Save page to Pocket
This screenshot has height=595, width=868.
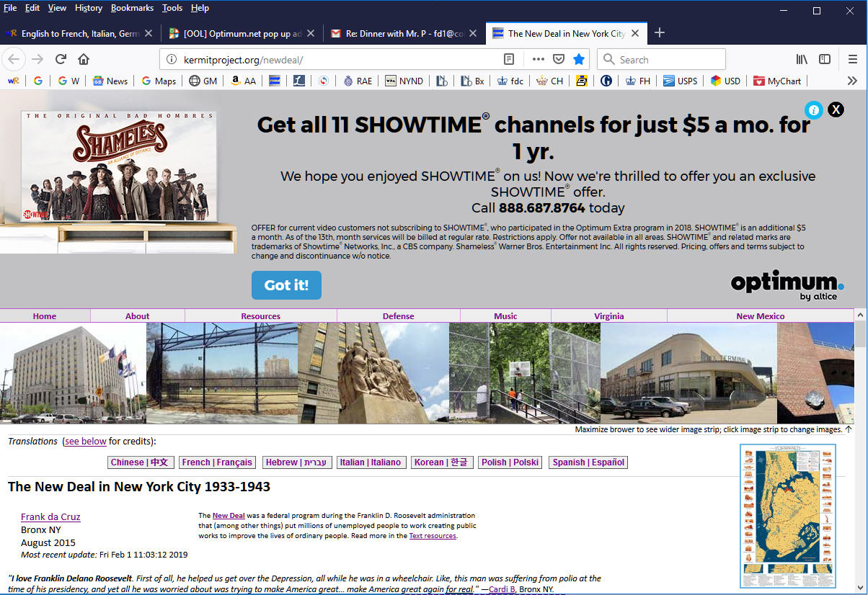558,59
